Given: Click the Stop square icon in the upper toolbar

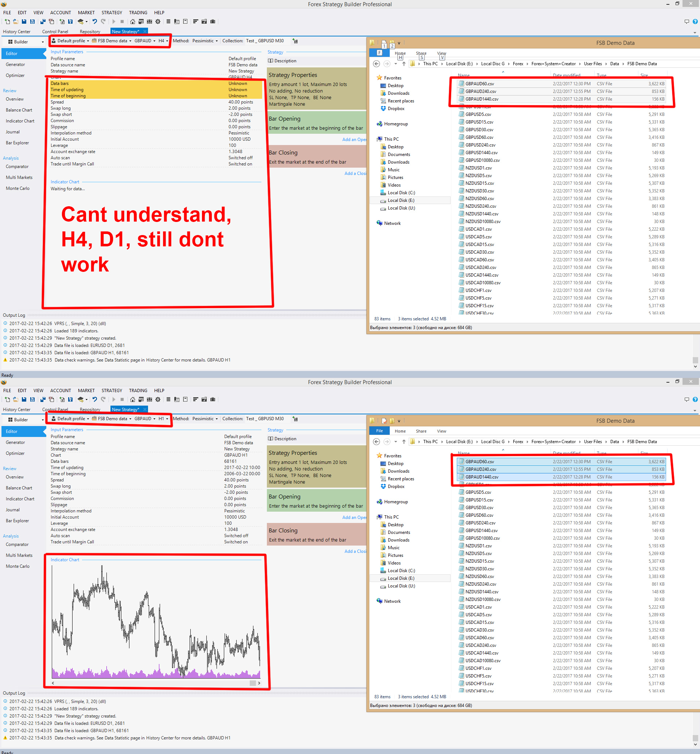Looking at the screenshot, I should pos(122,22).
